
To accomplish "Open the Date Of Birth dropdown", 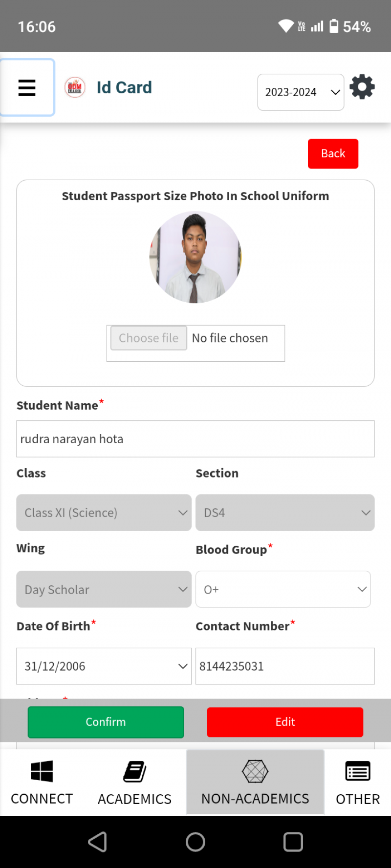I will (104, 666).
